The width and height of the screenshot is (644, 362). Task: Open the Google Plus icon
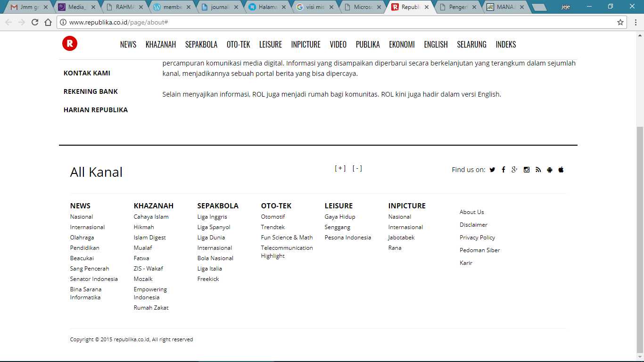pyautogui.click(x=515, y=170)
